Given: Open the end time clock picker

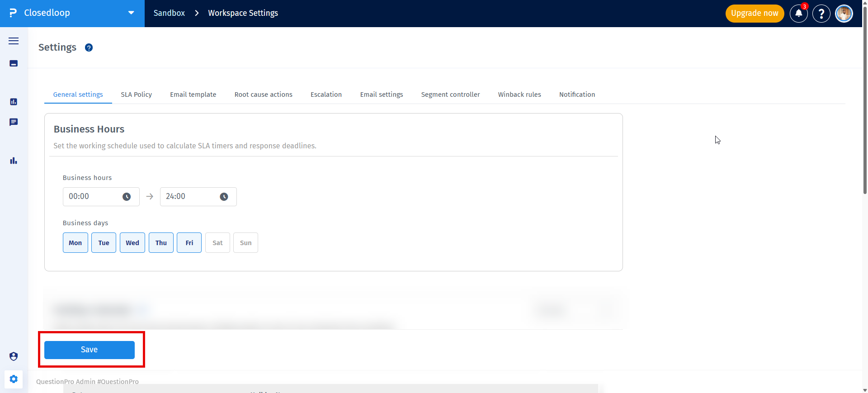Looking at the screenshot, I should (224, 197).
